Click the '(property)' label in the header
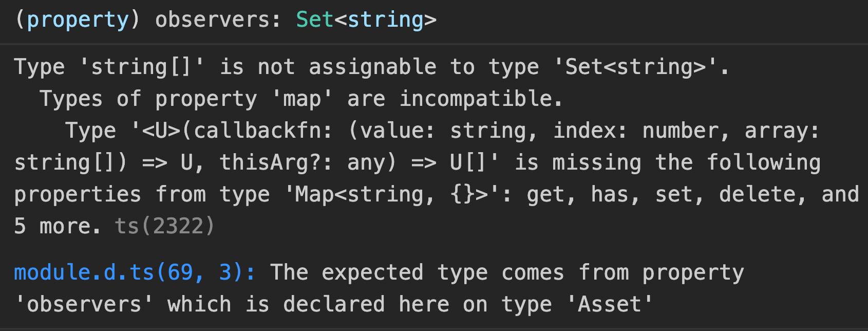 [77, 20]
